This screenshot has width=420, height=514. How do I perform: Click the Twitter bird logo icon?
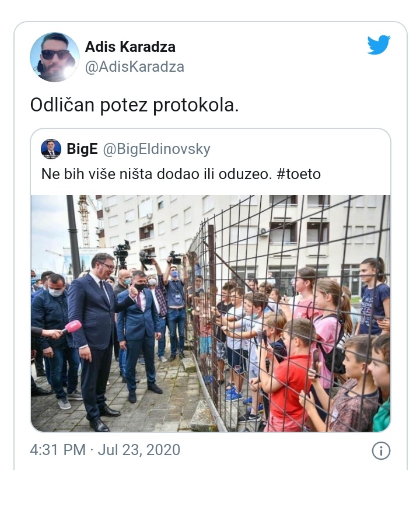pos(379,44)
